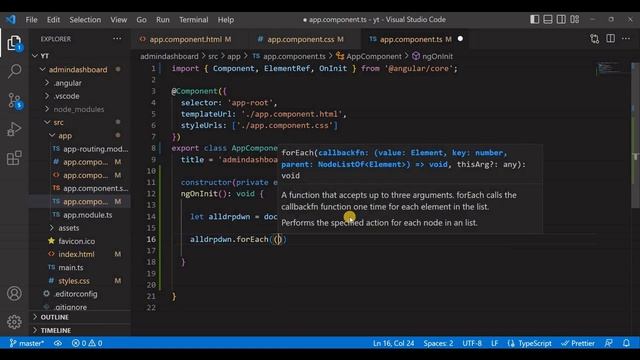Open the View menu

118,20
